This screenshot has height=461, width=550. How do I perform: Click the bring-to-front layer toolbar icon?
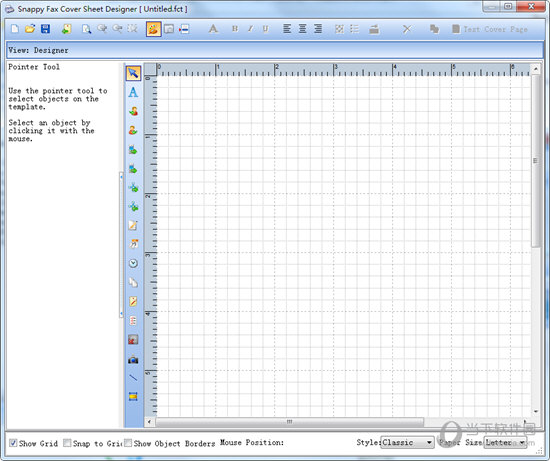tap(374, 29)
